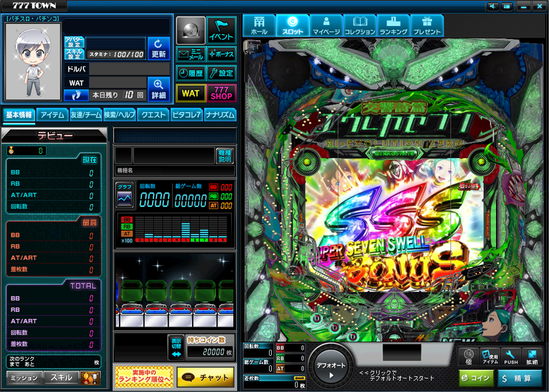Open the チャット chat button
Image resolution: width=549 pixels, height=392 pixels.
pyautogui.click(x=205, y=377)
